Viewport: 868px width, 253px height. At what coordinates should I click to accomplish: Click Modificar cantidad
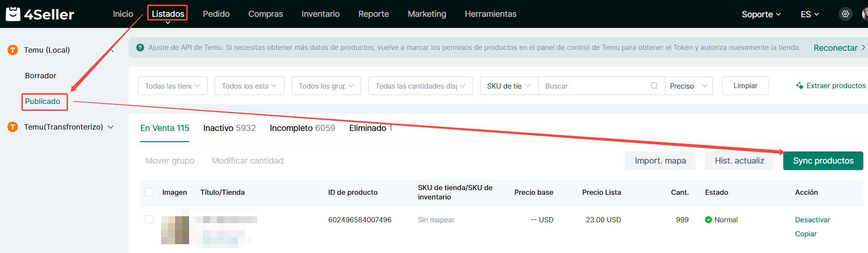coord(247,161)
